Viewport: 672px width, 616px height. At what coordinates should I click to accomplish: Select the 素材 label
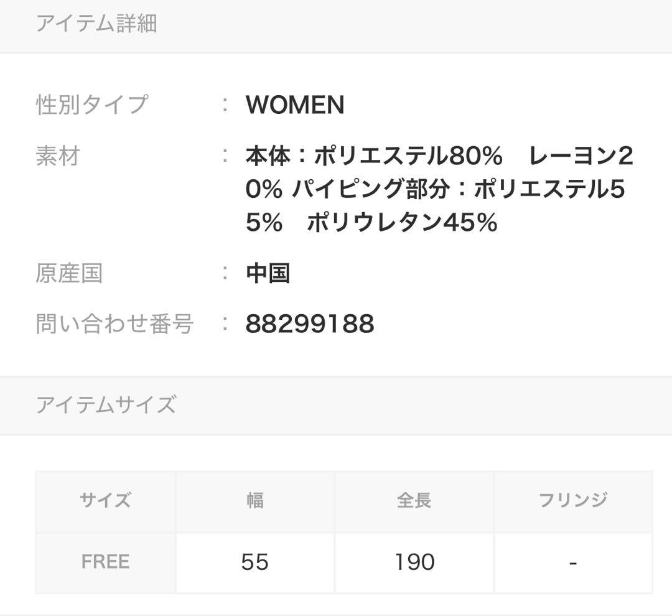tap(58, 156)
